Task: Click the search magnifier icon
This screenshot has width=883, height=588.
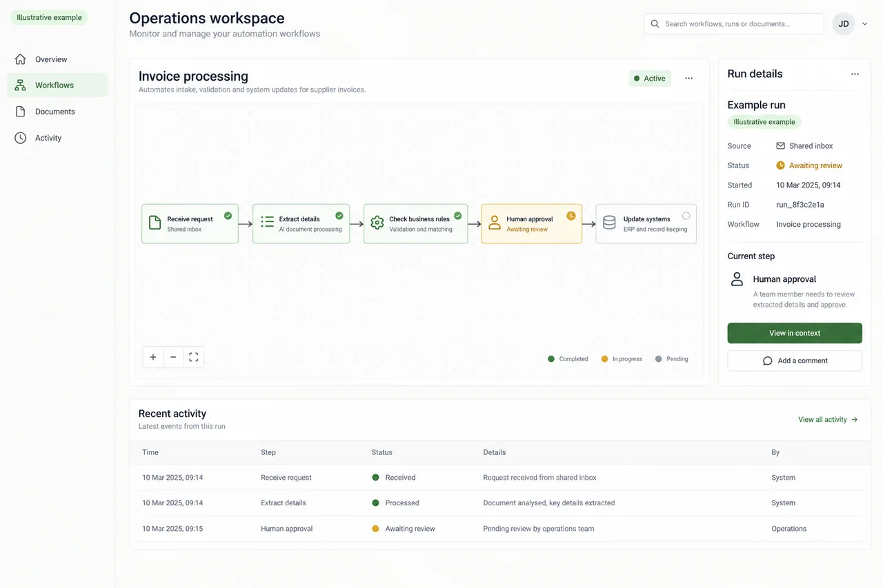Action: pyautogui.click(x=655, y=23)
